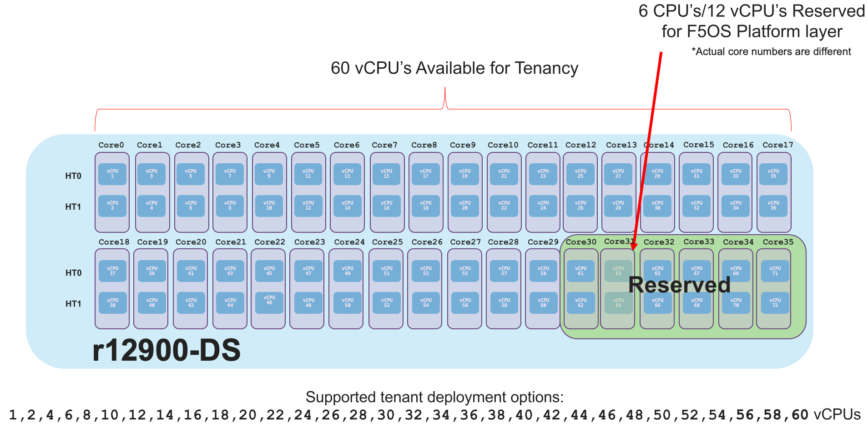
Task: Click the vCPU 46 block in Core22
Action: [269, 300]
